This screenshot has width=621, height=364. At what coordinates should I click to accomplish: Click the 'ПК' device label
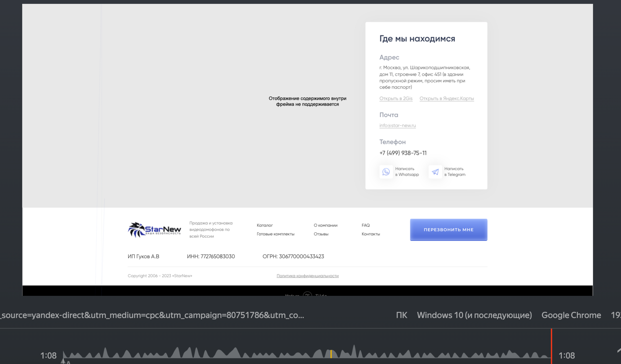click(x=401, y=315)
